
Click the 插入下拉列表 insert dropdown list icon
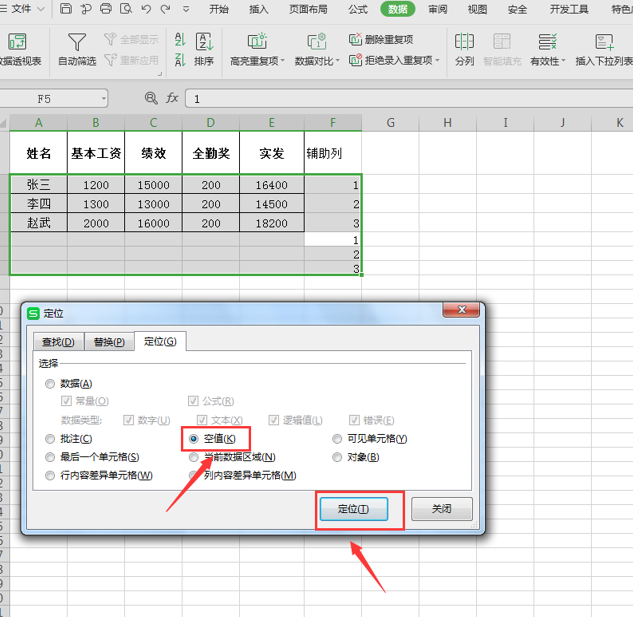[x=604, y=41]
